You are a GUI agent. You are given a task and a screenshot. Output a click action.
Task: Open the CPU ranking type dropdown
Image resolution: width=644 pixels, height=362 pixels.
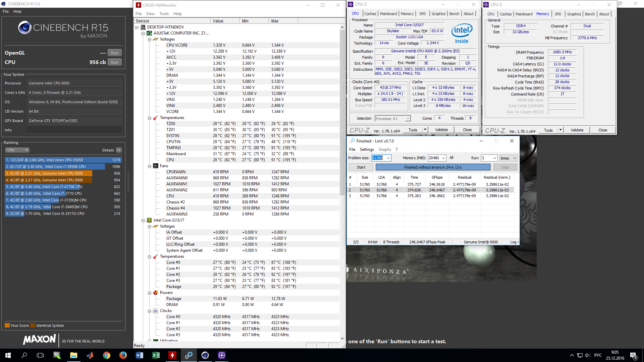[x=18, y=150]
